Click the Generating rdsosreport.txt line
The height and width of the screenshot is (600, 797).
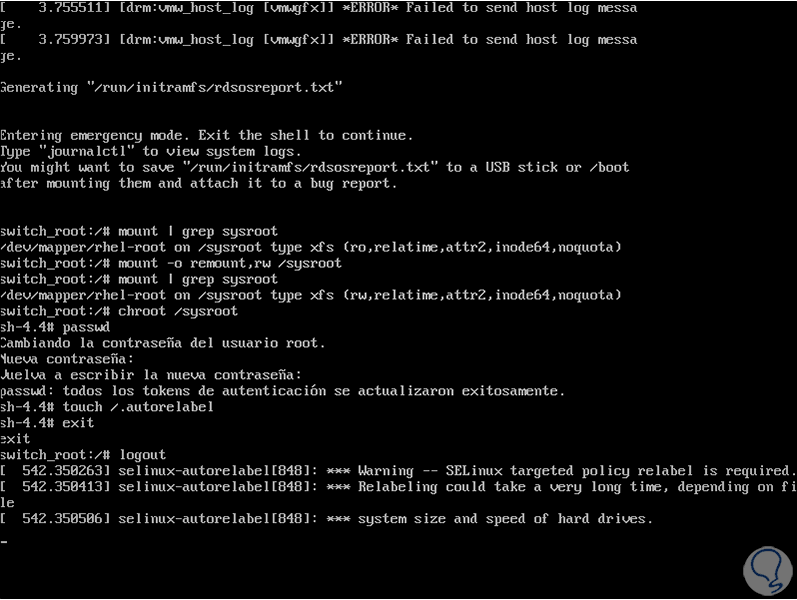tap(171, 87)
